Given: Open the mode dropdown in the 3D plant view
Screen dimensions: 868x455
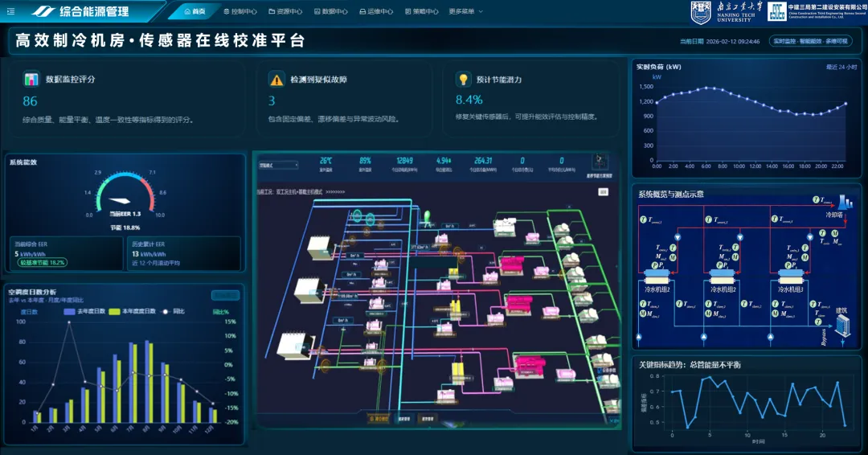Looking at the screenshot, I should (277, 166).
